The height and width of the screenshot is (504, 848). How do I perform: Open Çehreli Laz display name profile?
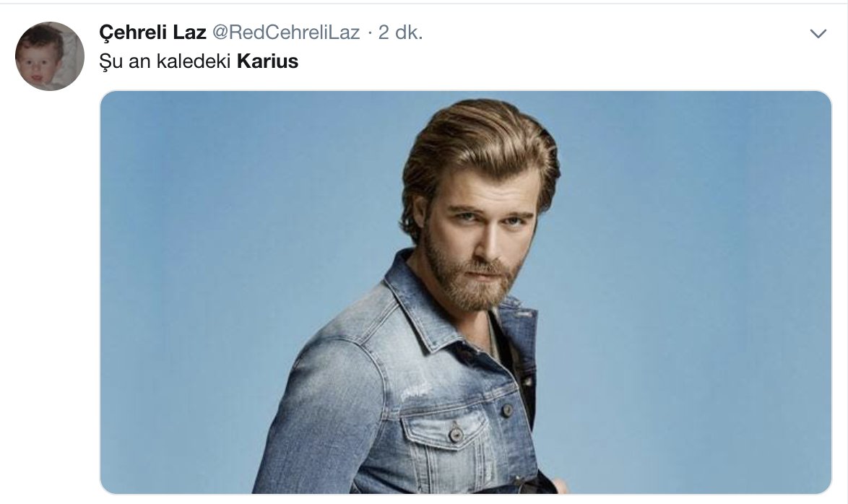tap(152, 32)
